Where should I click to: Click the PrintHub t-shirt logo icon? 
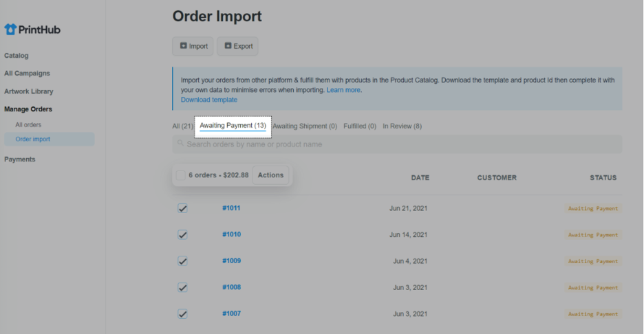pos(10,30)
